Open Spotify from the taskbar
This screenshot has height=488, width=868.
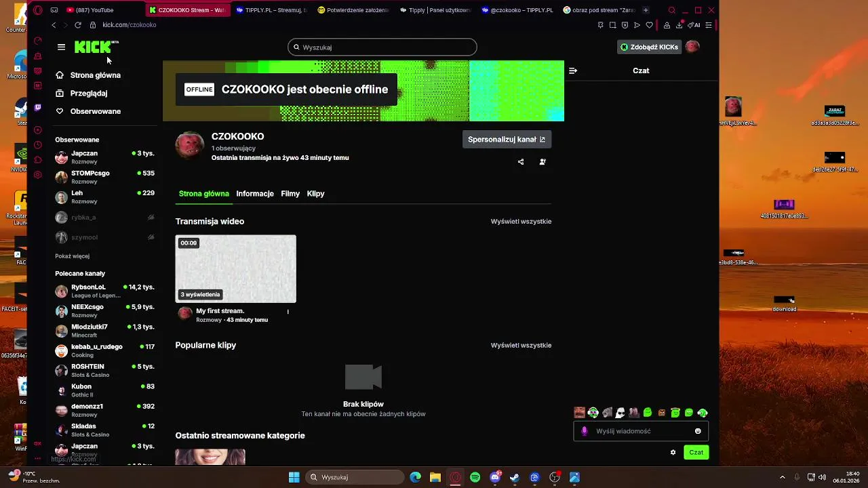tap(475, 477)
